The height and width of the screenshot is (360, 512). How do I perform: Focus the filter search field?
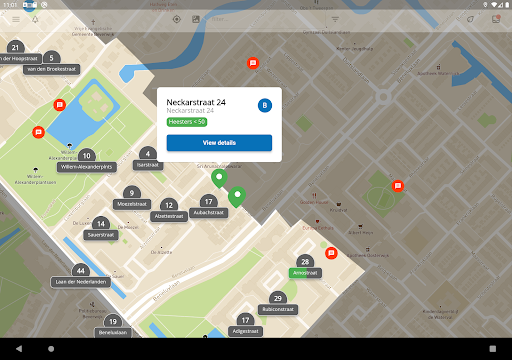[x=267, y=19]
